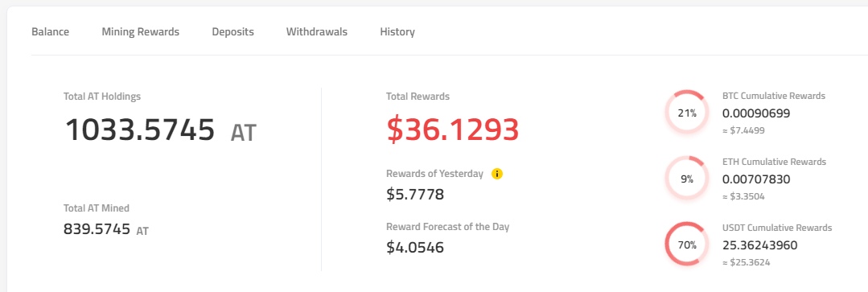Click the BTC amount 0.00090699

[756, 113]
